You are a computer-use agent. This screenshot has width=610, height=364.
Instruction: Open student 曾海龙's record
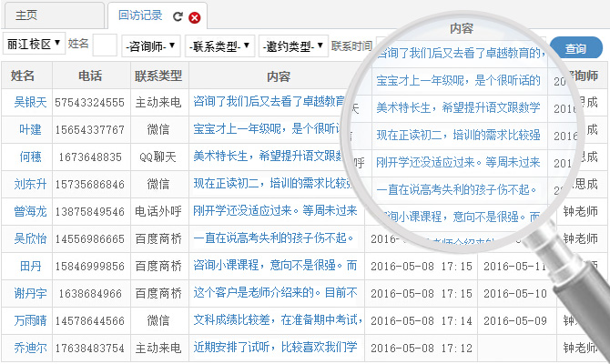(30, 211)
